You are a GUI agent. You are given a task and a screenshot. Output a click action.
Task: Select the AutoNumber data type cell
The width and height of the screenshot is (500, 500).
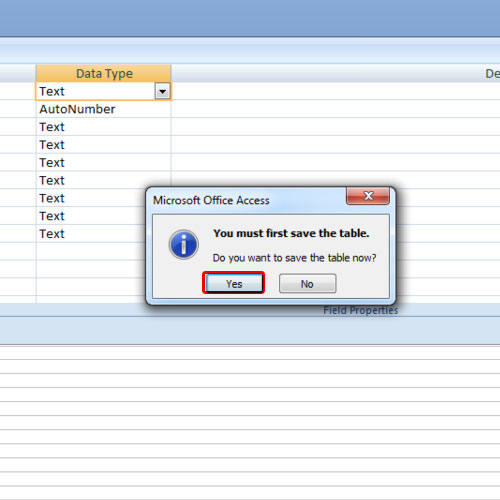pos(104,109)
